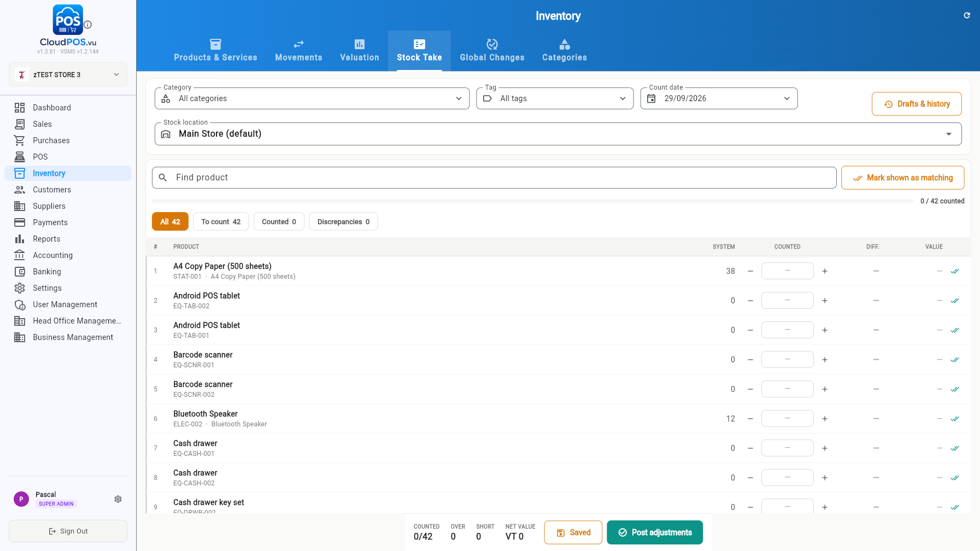The height and width of the screenshot is (551, 980).
Task: Filter list by Discrepancies 0
Action: point(343,221)
